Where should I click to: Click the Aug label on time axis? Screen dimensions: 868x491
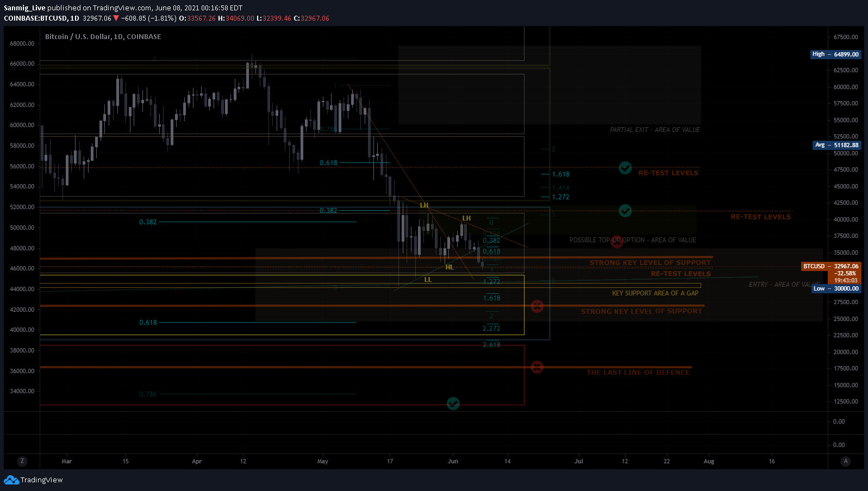[x=709, y=461]
